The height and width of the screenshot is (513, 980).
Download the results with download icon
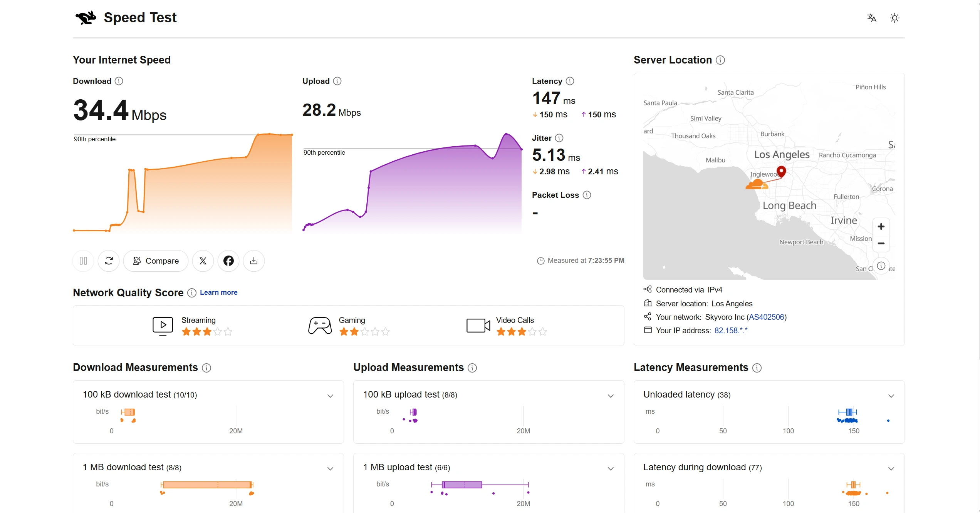(254, 261)
